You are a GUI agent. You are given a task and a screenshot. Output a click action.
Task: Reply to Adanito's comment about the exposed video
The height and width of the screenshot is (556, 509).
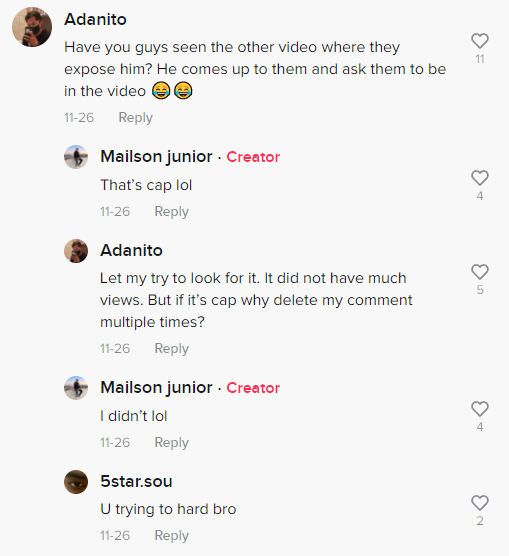point(135,118)
